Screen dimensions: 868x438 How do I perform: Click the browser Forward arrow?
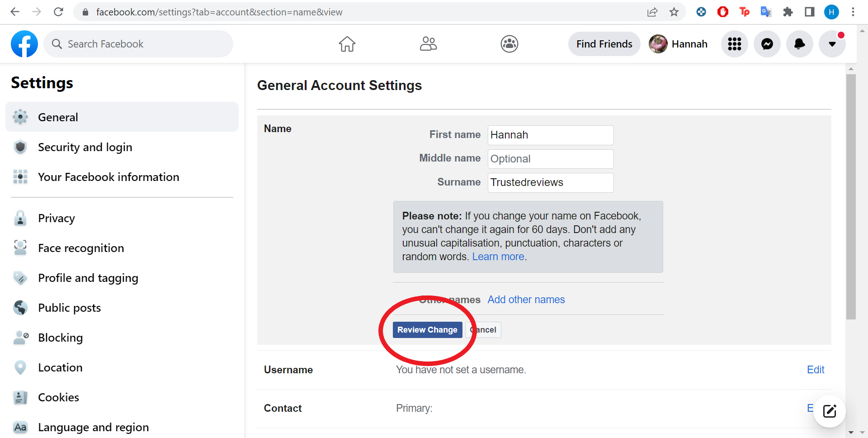37,12
